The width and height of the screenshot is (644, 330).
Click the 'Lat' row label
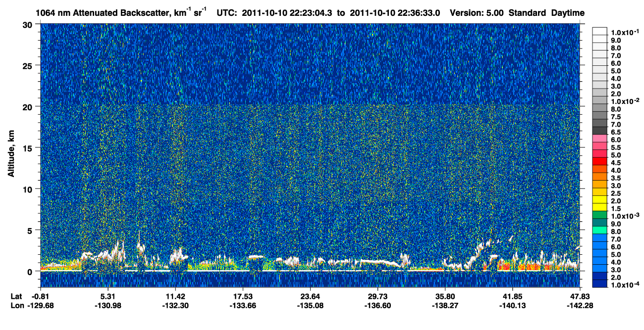coord(16,296)
